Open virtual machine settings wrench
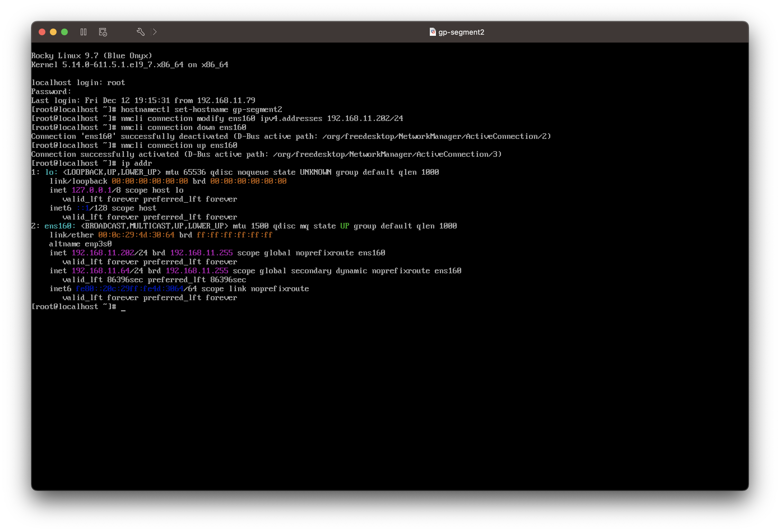780x532 pixels. [141, 32]
